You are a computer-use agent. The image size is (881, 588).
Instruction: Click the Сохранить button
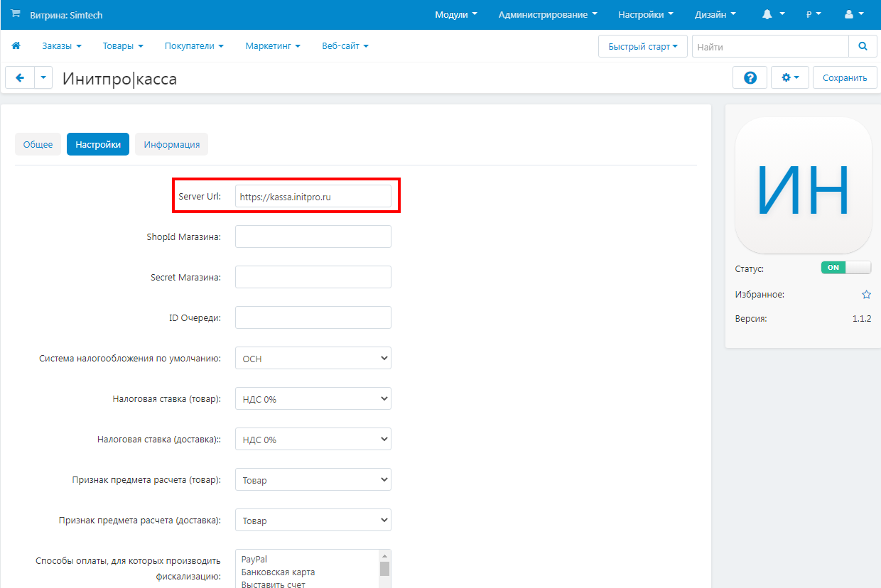pos(845,78)
